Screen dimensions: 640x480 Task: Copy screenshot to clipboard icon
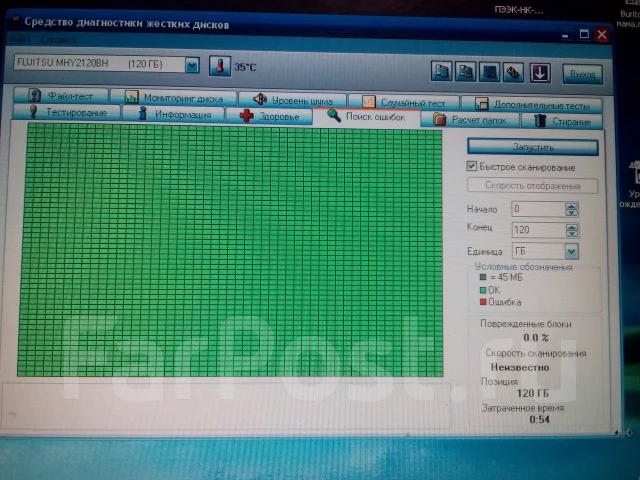pos(465,72)
